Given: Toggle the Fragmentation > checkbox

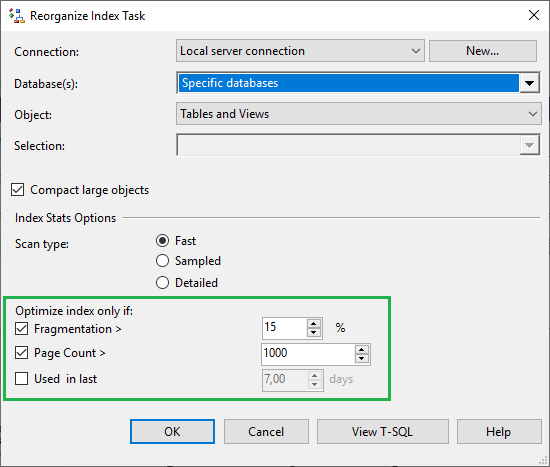Looking at the screenshot, I should [21, 329].
